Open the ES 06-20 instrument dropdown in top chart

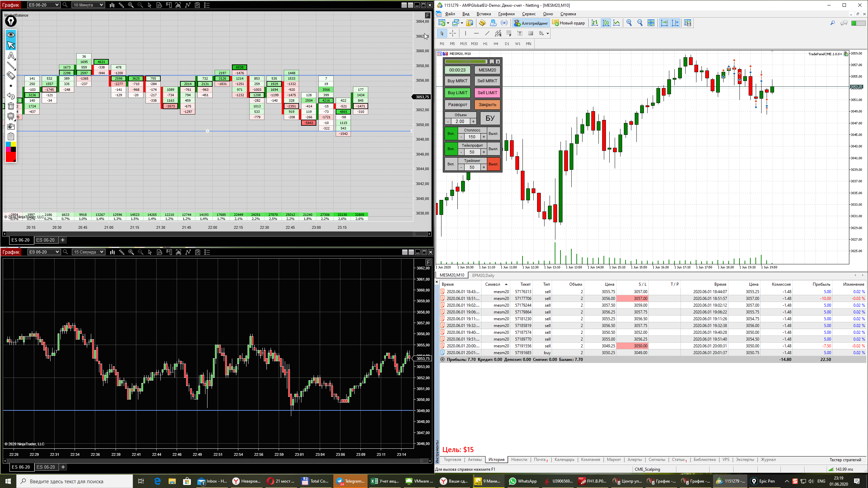[x=44, y=5]
